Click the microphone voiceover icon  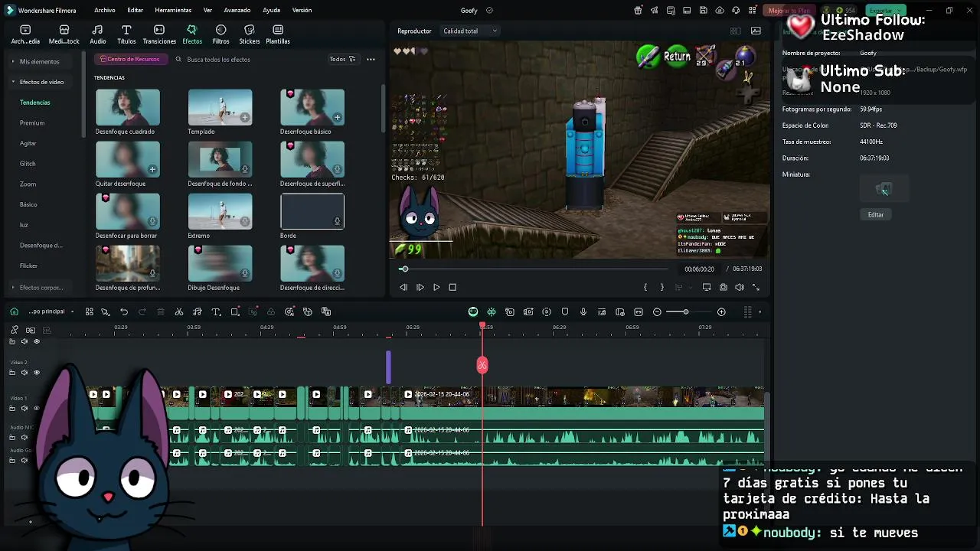583,311
